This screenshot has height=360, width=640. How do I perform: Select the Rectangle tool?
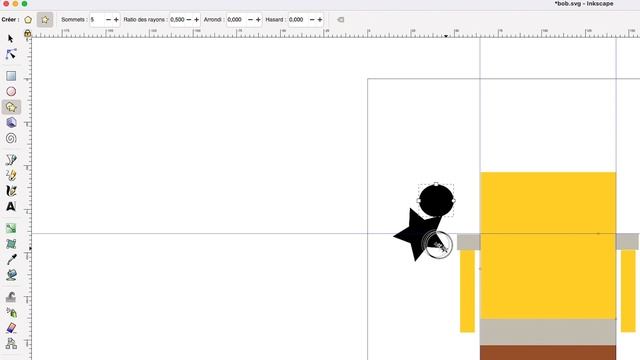pyautogui.click(x=11, y=76)
